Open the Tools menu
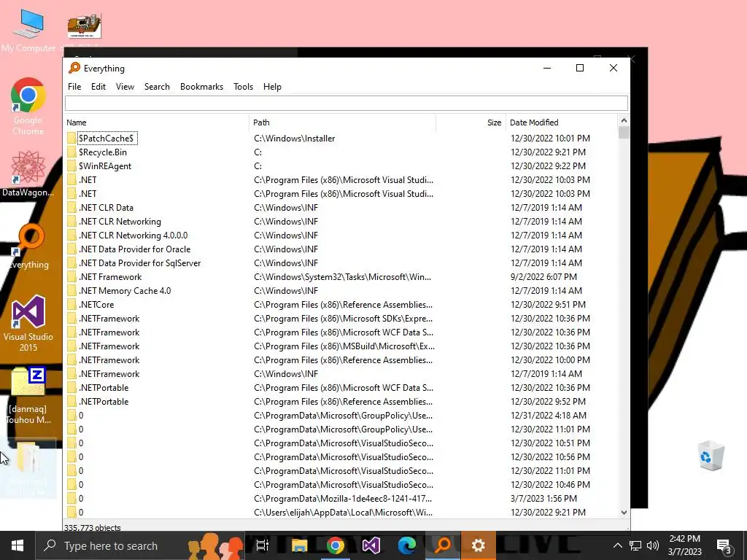The height and width of the screenshot is (560, 747). [243, 87]
